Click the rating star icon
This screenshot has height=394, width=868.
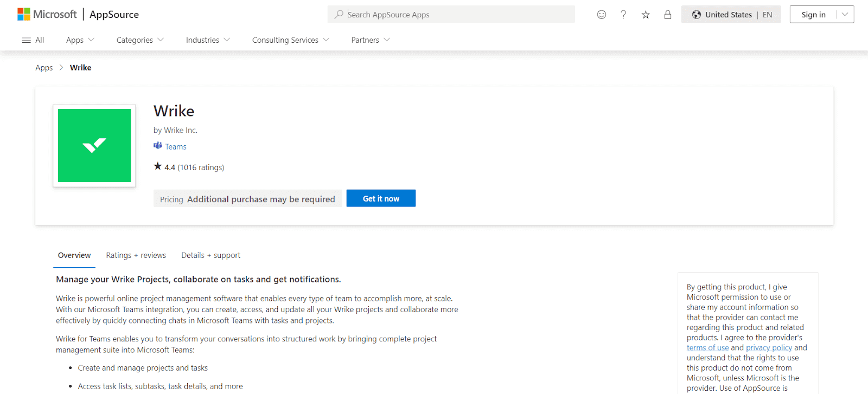(x=158, y=166)
